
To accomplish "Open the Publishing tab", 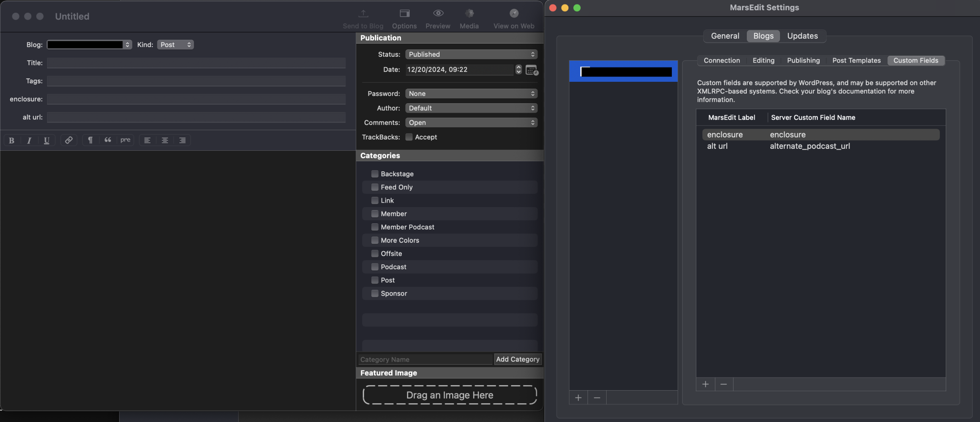I will click(x=804, y=60).
